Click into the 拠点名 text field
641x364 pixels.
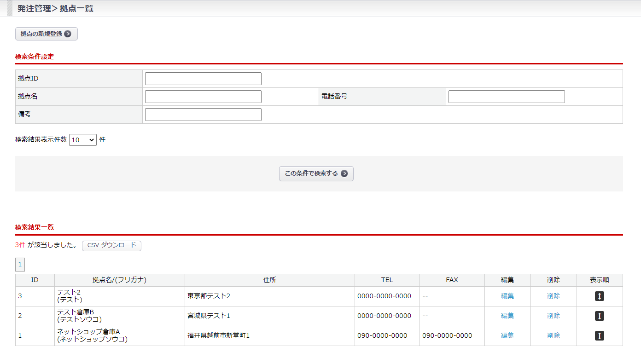[x=203, y=97]
